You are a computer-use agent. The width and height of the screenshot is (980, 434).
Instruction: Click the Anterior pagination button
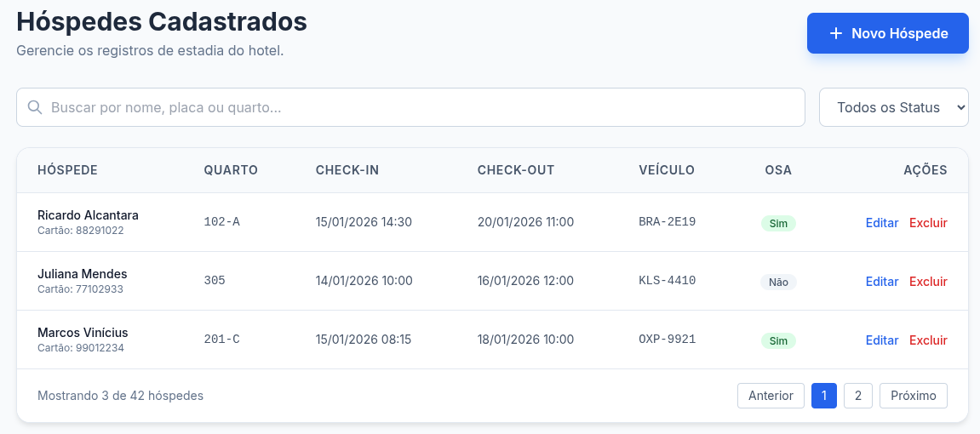pos(771,396)
